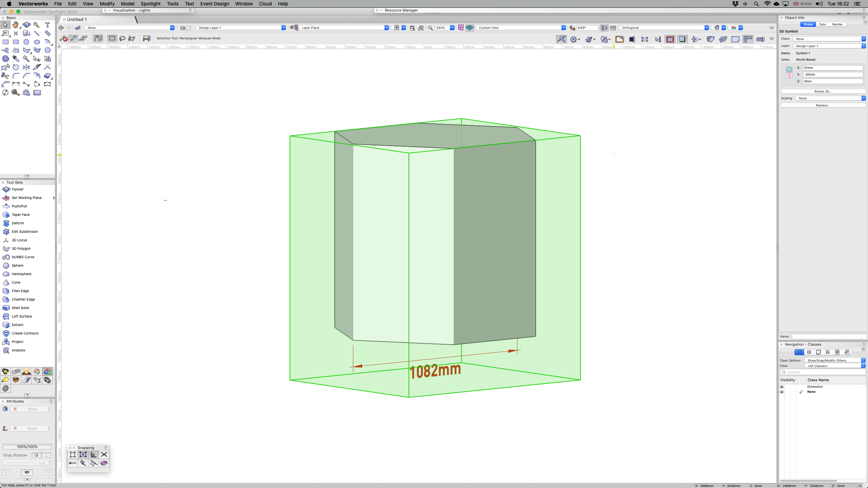Select the Shell Solid tool
The image size is (868, 488).
[20, 308]
